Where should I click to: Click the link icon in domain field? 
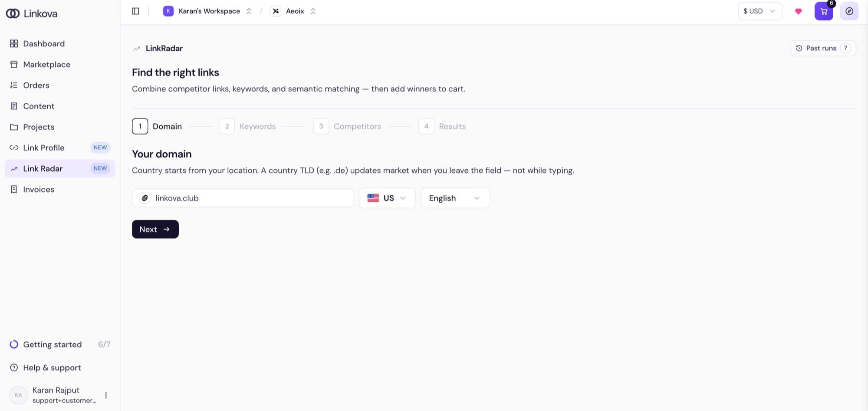[x=145, y=198]
